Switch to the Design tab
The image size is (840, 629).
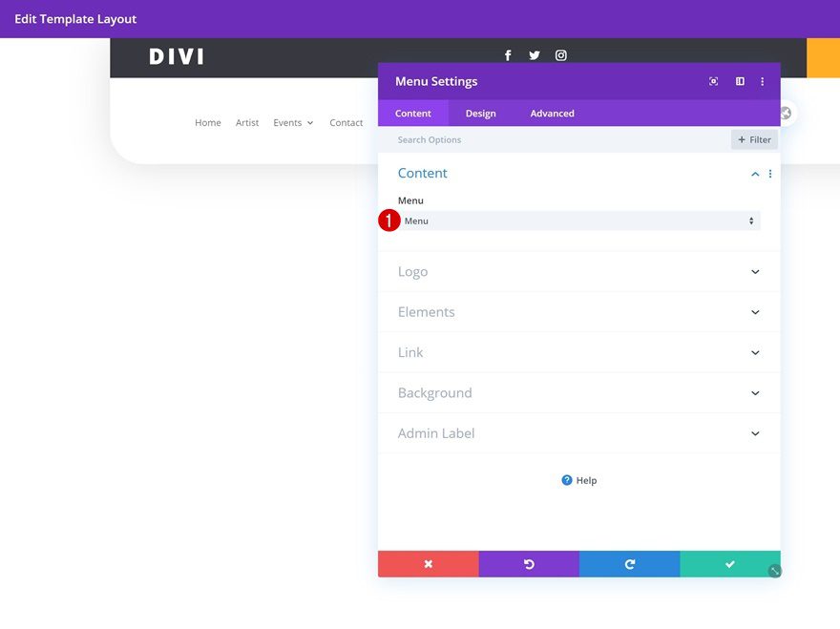[480, 113]
